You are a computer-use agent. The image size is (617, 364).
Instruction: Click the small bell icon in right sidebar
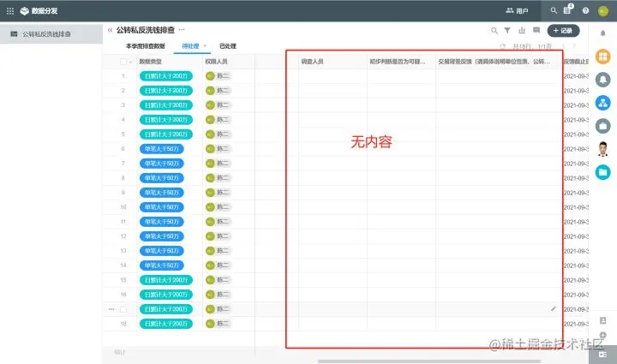(x=602, y=33)
